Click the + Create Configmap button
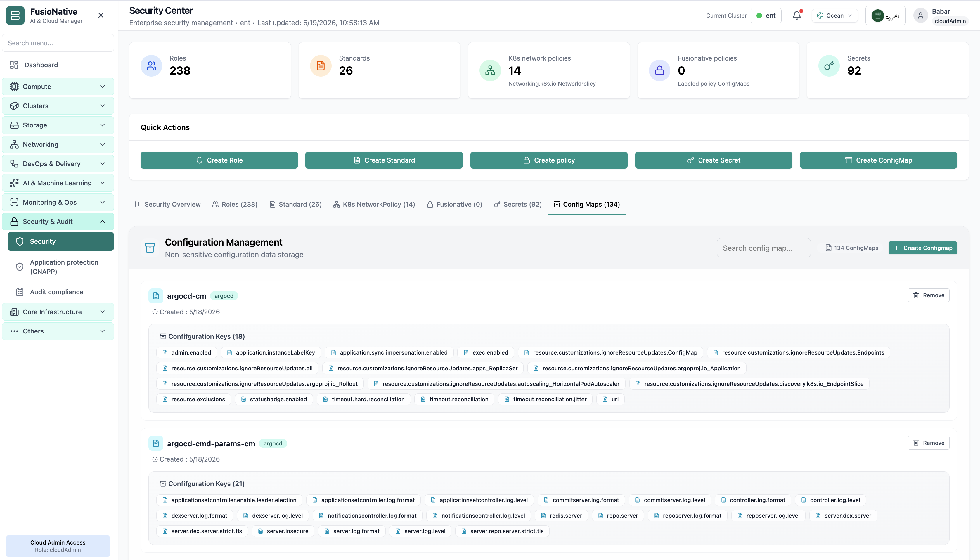 pos(923,248)
